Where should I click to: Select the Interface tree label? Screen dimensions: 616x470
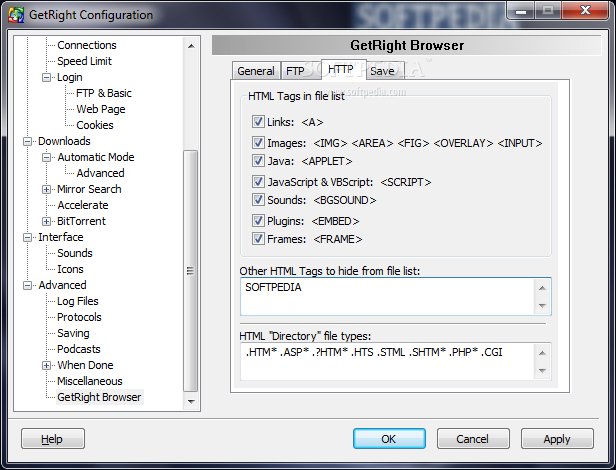point(60,237)
